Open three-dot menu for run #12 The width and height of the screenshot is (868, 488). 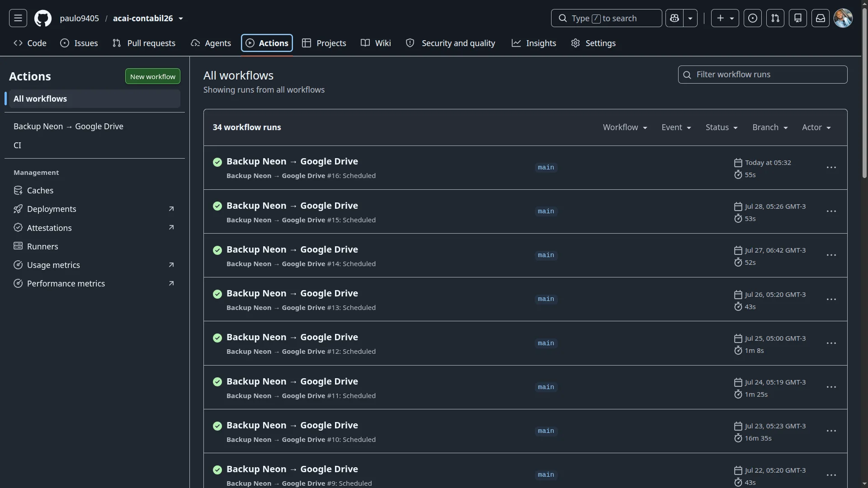click(x=831, y=343)
